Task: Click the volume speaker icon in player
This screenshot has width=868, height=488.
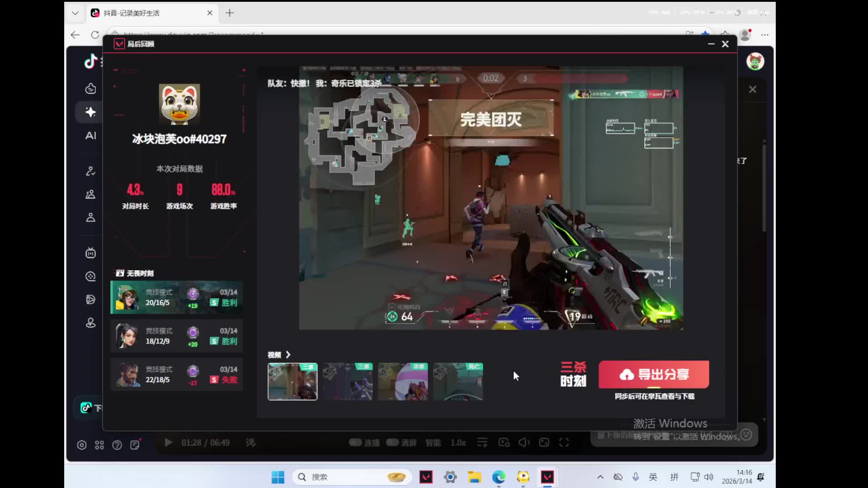Action: [x=524, y=442]
